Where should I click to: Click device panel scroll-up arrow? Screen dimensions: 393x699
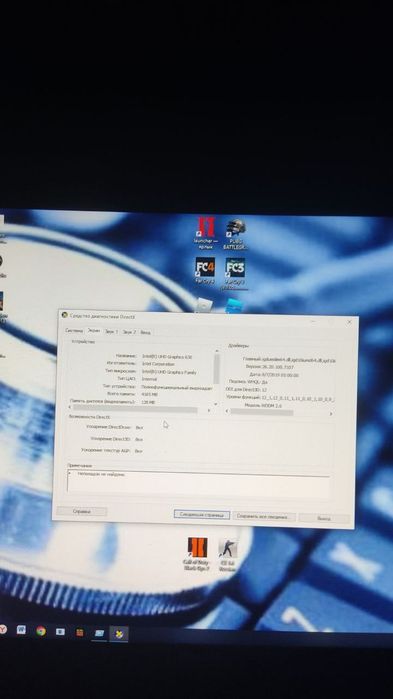(217, 351)
